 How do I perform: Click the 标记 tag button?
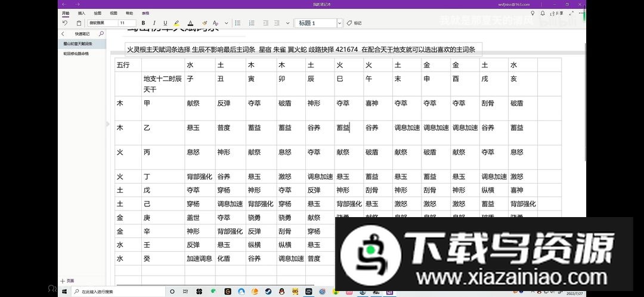(x=354, y=23)
